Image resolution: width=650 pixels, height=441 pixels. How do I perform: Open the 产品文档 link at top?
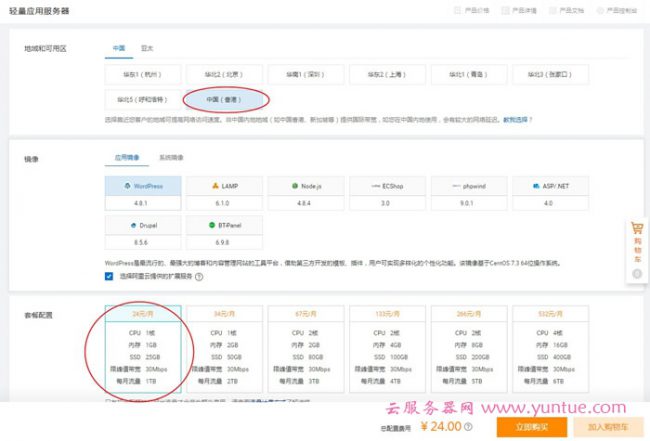click(572, 10)
